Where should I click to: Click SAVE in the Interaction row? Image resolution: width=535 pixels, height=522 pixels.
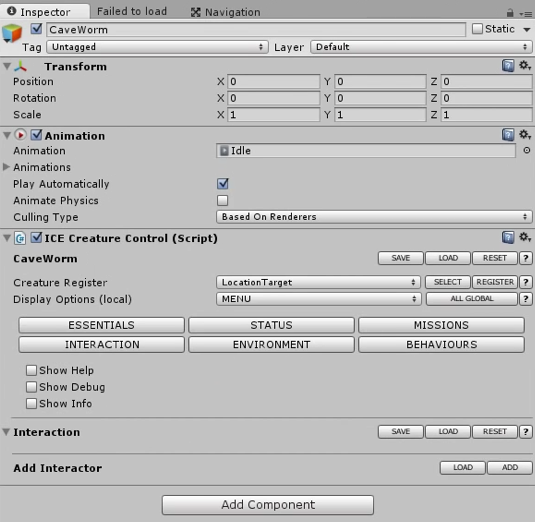pos(401,432)
